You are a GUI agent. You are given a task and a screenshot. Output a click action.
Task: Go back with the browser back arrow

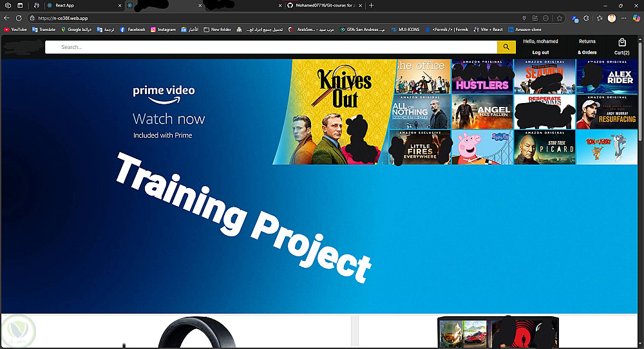click(6, 18)
